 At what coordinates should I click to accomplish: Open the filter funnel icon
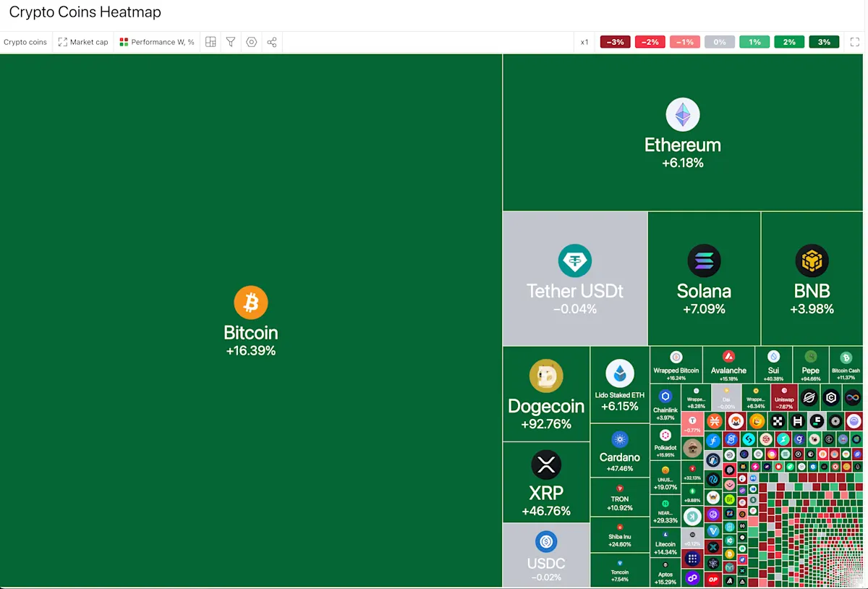[x=231, y=42]
